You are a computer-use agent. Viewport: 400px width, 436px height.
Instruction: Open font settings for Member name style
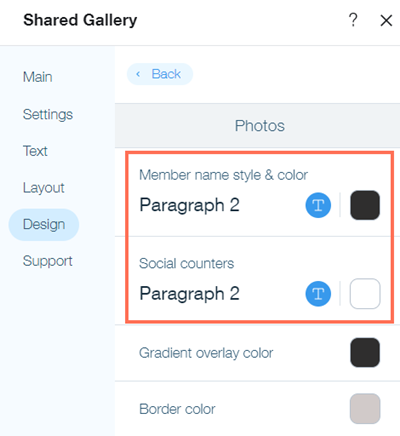pos(318,205)
